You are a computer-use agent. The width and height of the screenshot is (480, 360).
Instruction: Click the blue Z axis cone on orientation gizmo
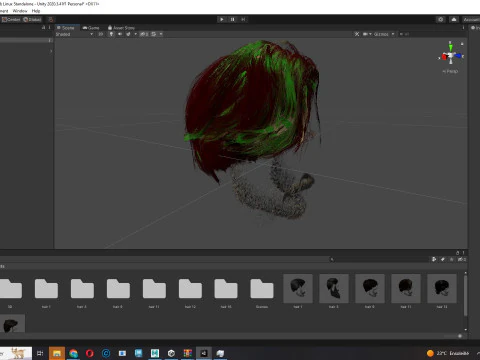pyautogui.click(x=458, y=56)
